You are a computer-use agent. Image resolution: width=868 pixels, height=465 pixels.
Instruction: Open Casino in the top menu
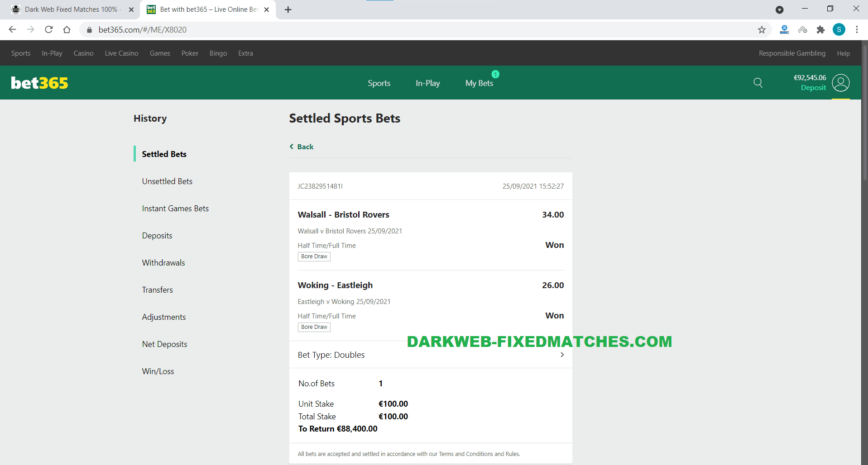point(84,53)
